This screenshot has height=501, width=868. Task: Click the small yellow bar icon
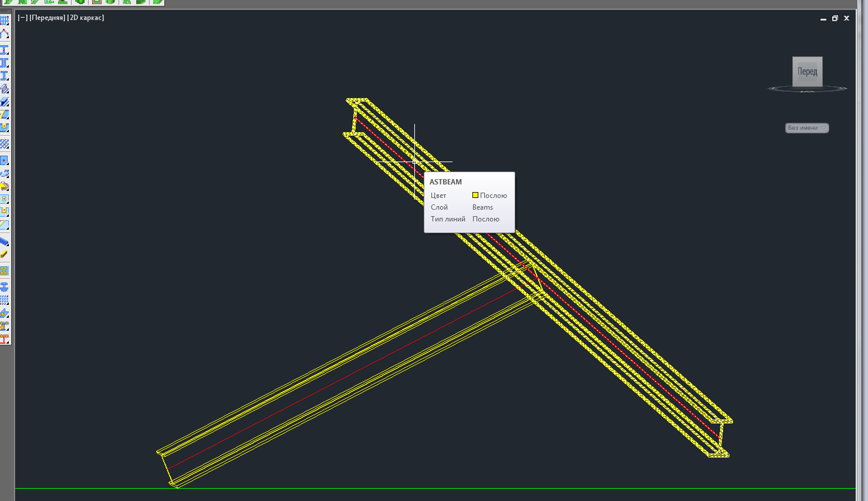pos(5,254)
